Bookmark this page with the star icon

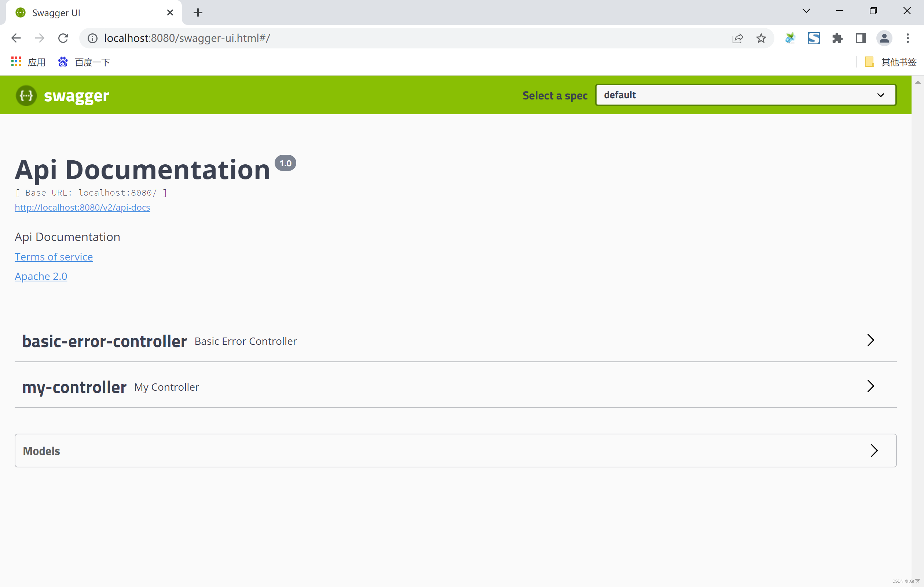coord(761,38)
